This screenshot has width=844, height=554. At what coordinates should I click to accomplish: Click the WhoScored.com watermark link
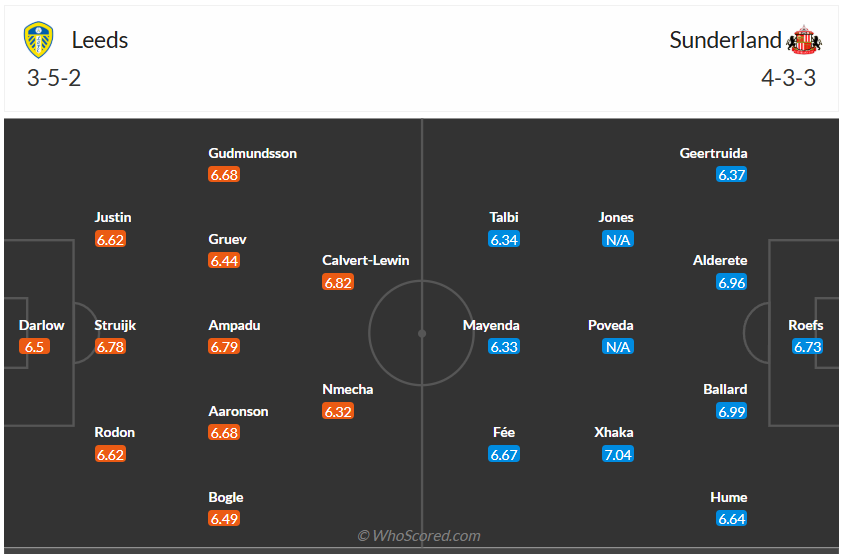pos(419,536)
